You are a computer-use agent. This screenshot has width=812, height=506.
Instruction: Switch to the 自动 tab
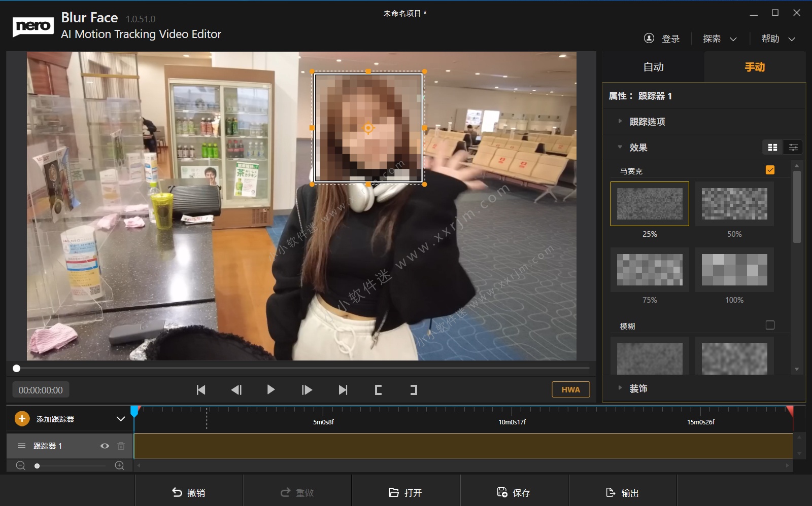(653, 67)
